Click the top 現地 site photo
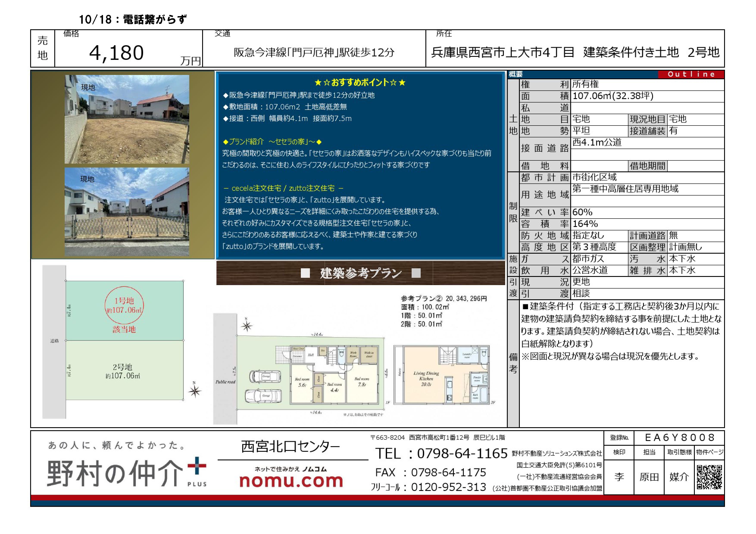This screenshot has width=756, height=534. pos(127,119)
